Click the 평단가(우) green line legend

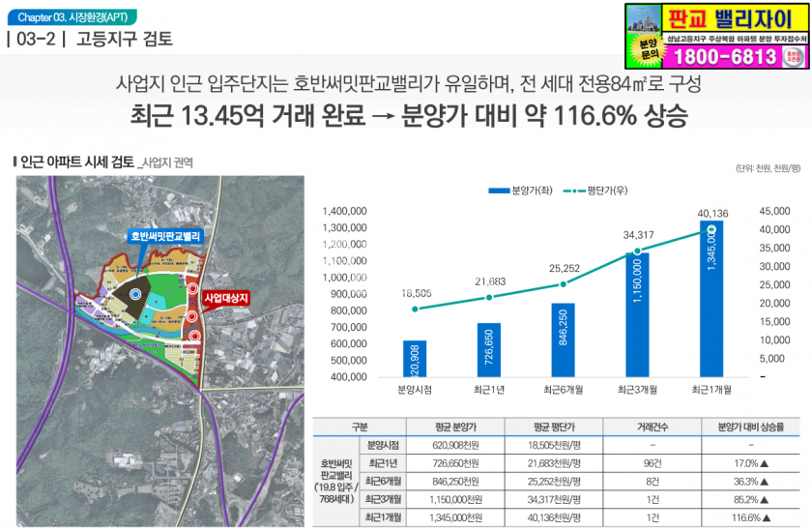point(570,191)
